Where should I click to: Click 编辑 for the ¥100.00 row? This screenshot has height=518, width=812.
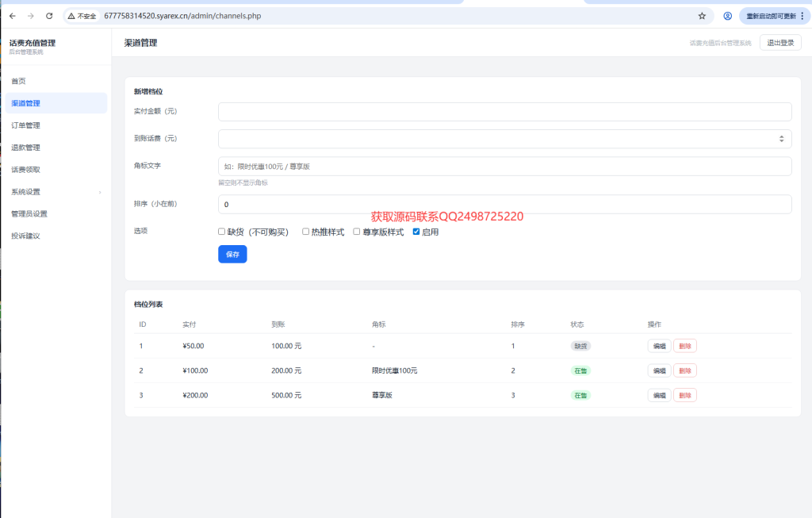pos(659,371)
